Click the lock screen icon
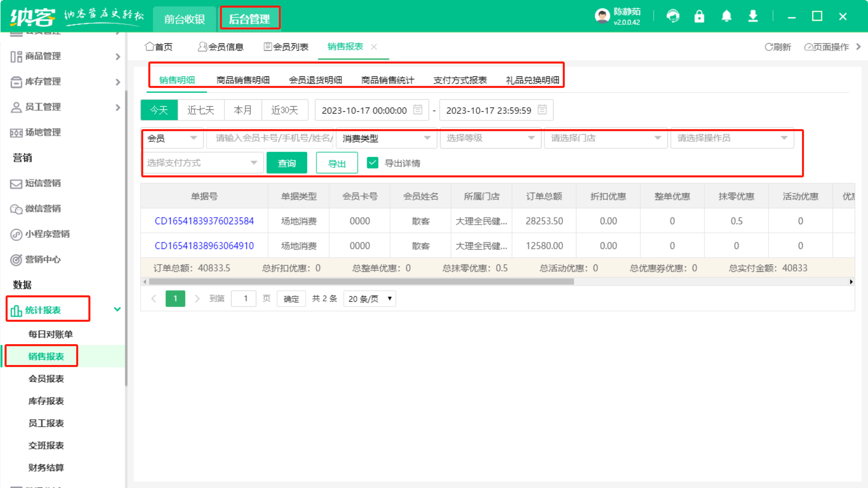This screenshot has width=868, height=488. pos(699,16)
